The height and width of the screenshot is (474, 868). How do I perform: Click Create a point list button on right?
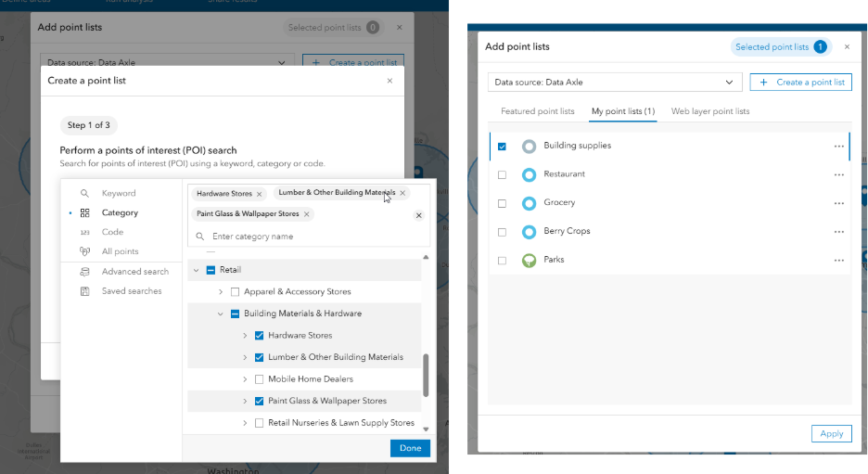[800, 82]
